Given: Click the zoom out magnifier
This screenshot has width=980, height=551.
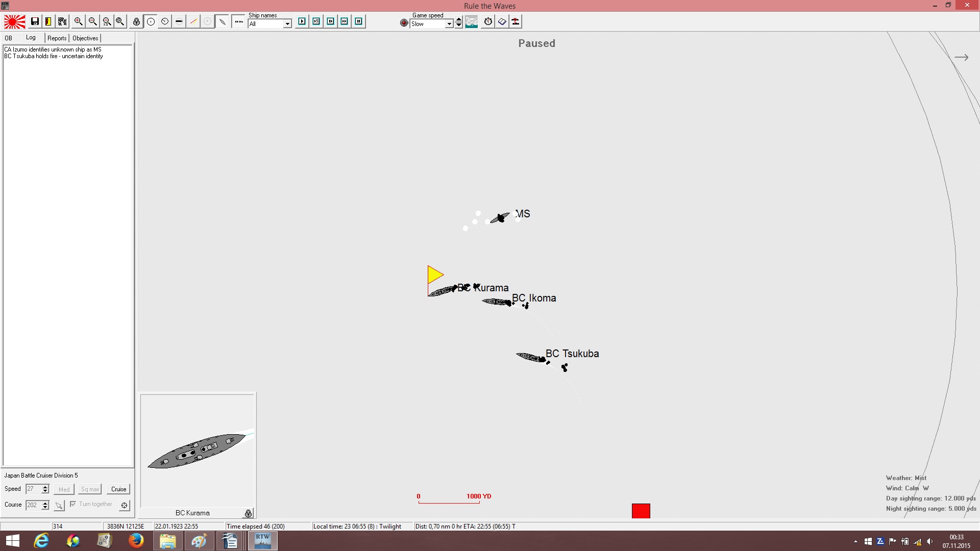Looking at the screenshot, I should tap(92, 21).
